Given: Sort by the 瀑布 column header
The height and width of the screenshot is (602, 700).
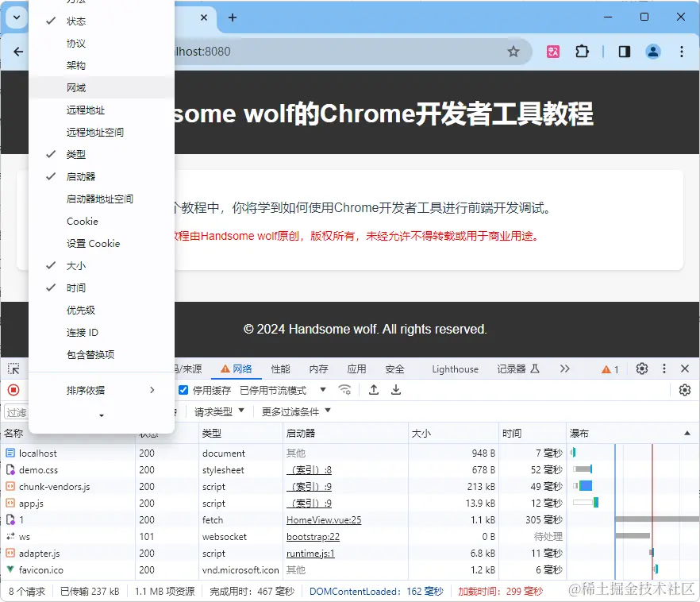Looking at the screenshot, I should pos(632,433).
